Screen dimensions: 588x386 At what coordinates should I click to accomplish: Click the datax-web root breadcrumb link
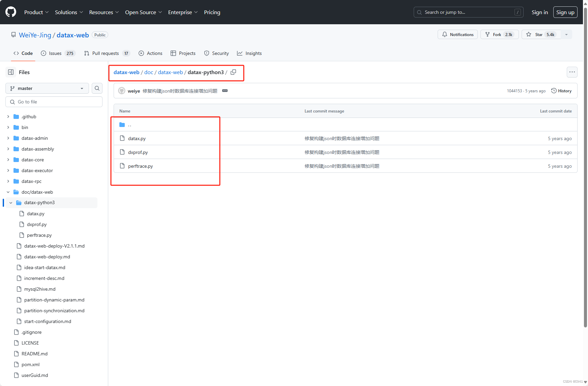pos(126,72)
